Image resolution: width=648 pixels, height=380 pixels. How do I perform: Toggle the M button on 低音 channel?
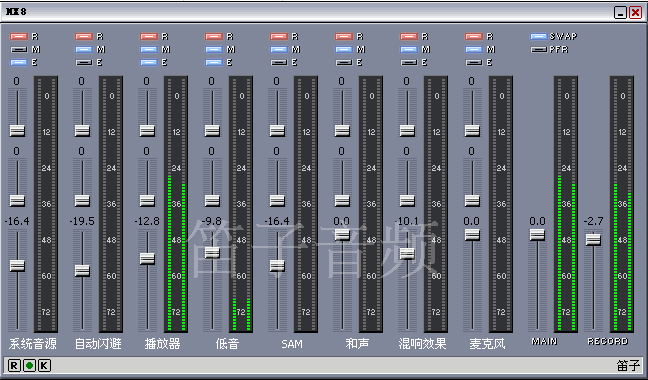214,50
